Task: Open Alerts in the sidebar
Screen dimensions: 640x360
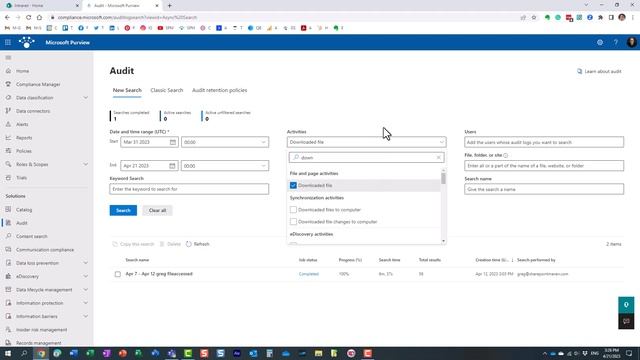Action: pos(22,124)
